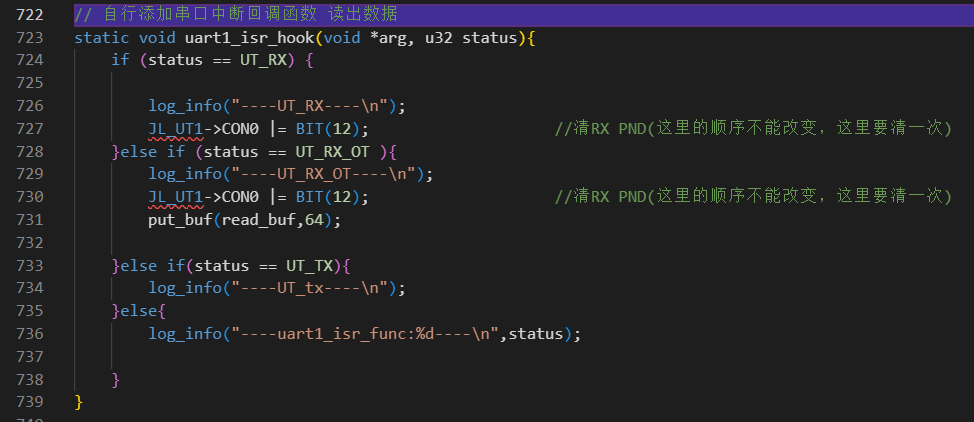
Task: Click the highlighted Chinese comment on line 722
Action: click(236, 14)
